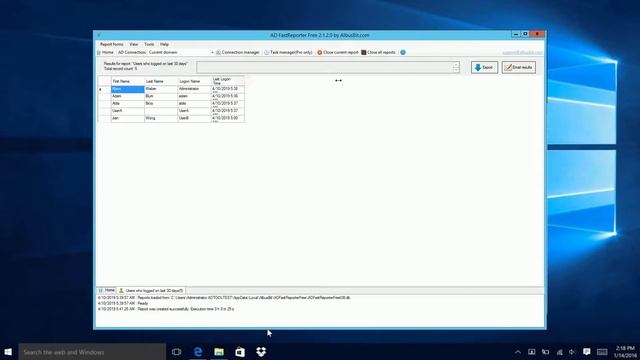Click the touch keyboard tray icon
The image size is (640, 360).
point(602,352)
